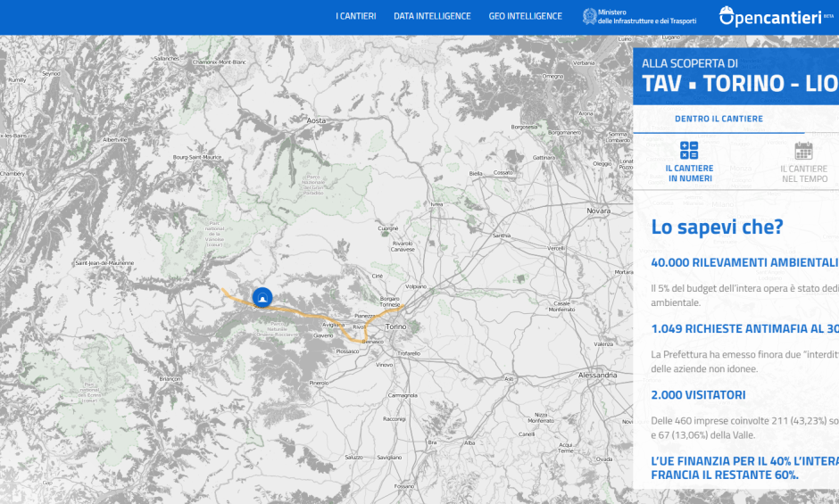839x504 pixels.
Task: Switch to Il Cantiere in Numeri label
Action: point(690,173)
